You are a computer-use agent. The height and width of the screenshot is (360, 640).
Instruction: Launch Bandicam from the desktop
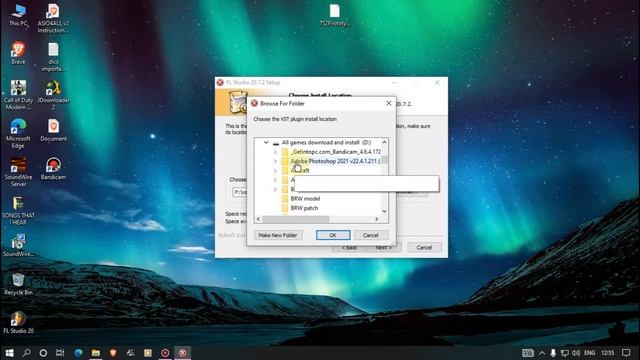pyautogui.click(x=53, y=169)
